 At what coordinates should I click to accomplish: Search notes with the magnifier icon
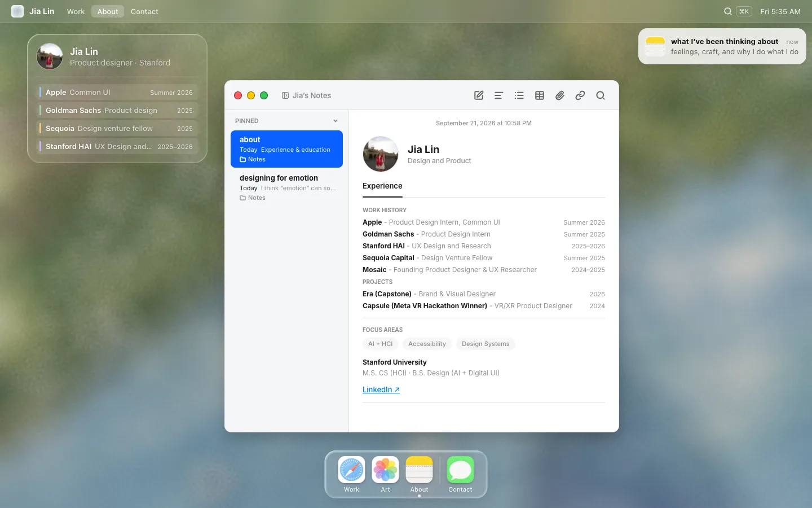point(601,95)
